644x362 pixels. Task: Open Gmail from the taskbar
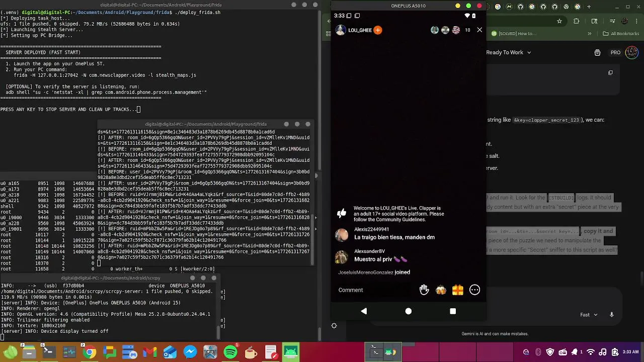click(149, 352)
